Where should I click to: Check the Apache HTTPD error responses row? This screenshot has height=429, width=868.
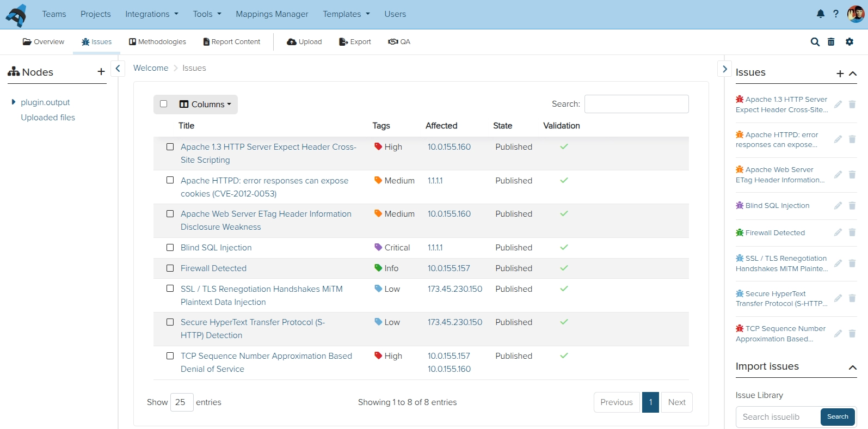[170, 180]
